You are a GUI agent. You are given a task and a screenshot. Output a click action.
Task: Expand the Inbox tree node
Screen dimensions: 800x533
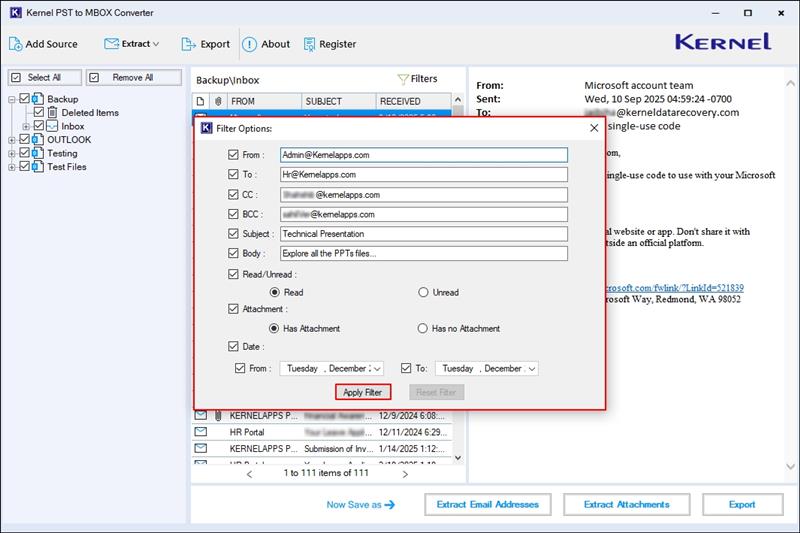pos(26,126)
